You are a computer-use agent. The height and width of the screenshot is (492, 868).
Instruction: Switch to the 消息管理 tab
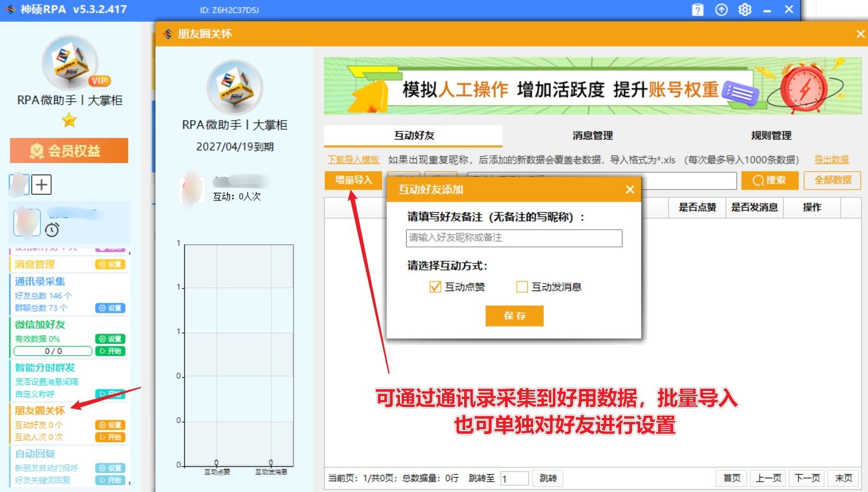click(x=592, y=135)
